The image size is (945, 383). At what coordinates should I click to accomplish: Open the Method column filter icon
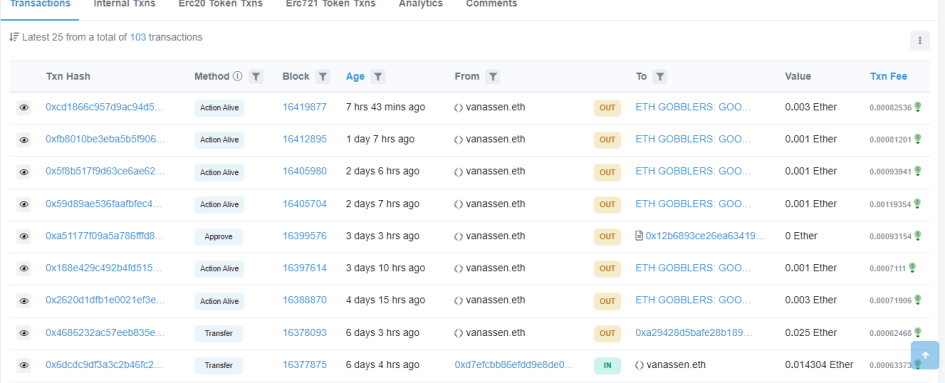[256, 77]
